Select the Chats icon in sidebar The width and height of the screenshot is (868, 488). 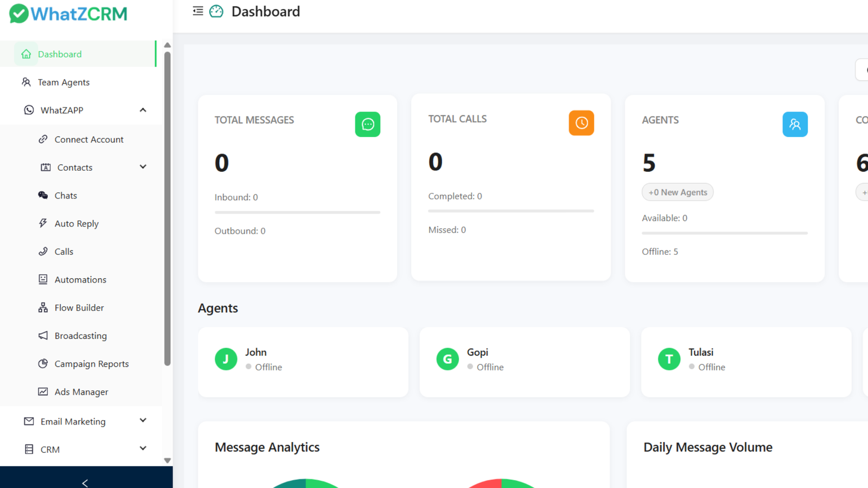click(x=43, y=195)
